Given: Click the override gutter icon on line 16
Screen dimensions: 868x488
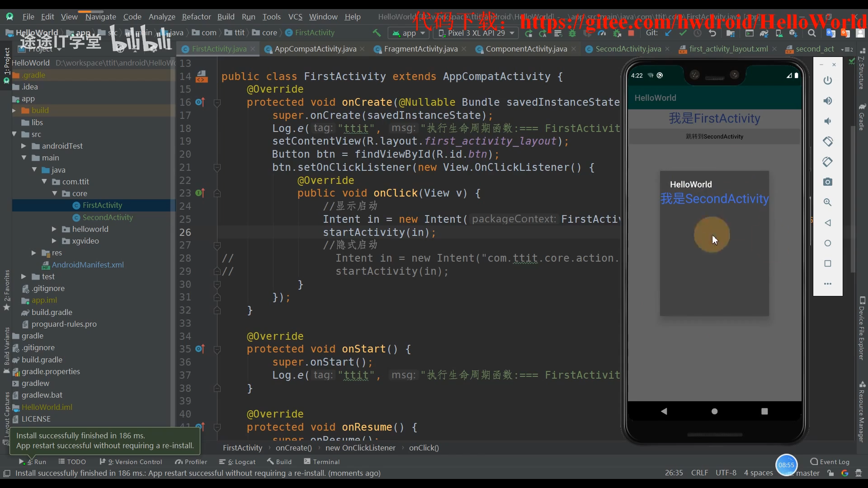Looking at the screenshot, I should (x=200, y=102).
